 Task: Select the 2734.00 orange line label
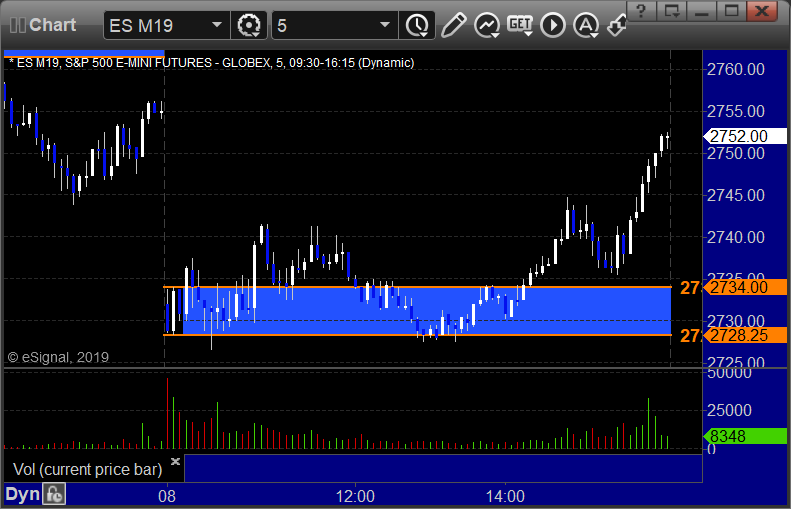(x=745, y=287)
